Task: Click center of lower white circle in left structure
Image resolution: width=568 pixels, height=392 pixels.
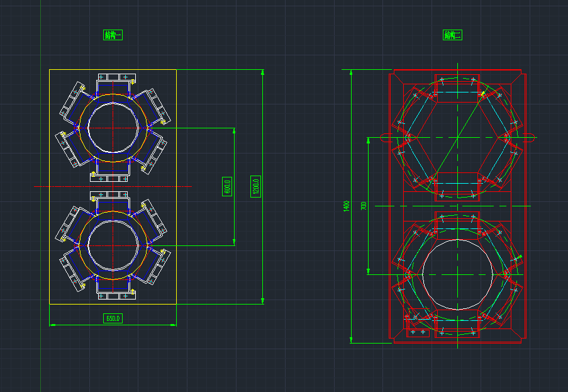Action: [x=113, y=245]
